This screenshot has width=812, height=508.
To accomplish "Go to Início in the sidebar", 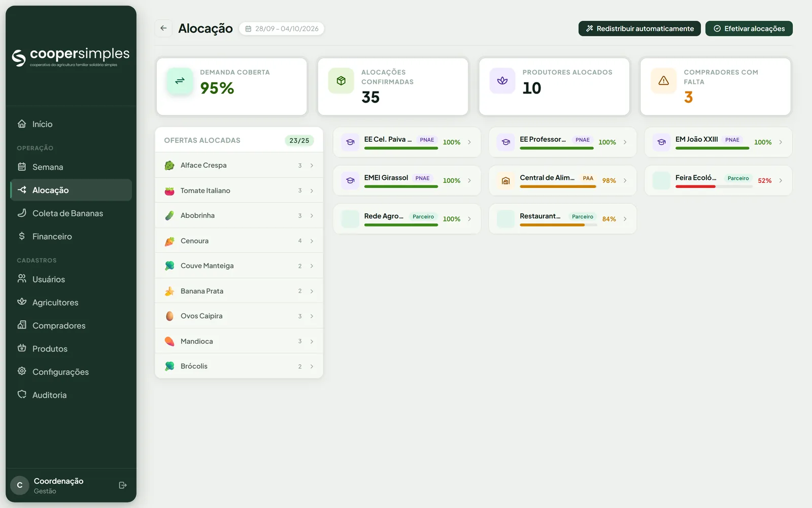I will coord(71,124).
